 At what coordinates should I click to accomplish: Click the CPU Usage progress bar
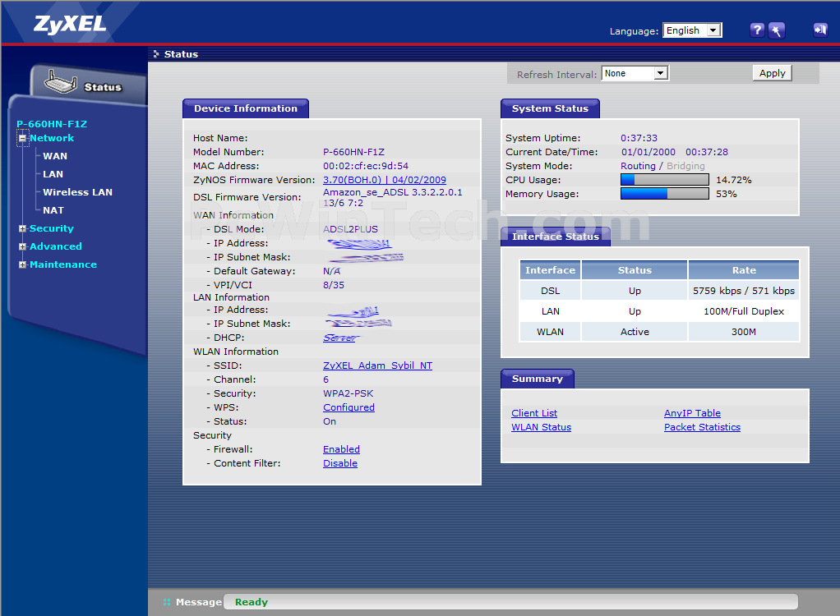click(665, 180)
